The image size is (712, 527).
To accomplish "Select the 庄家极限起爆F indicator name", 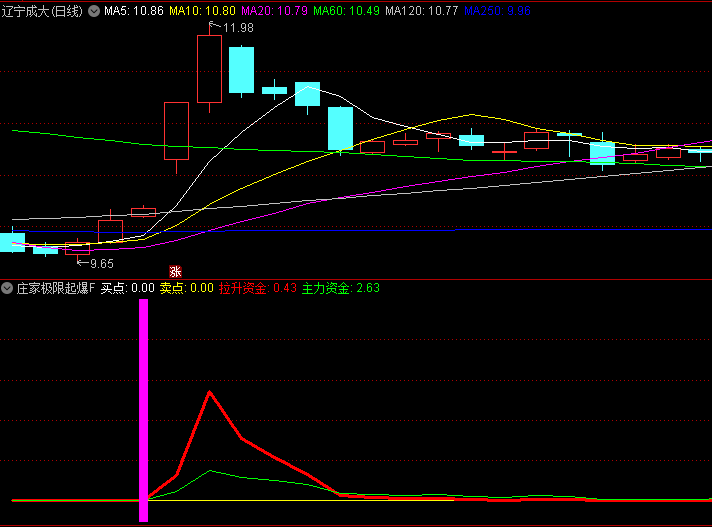I will coord(56,288).
